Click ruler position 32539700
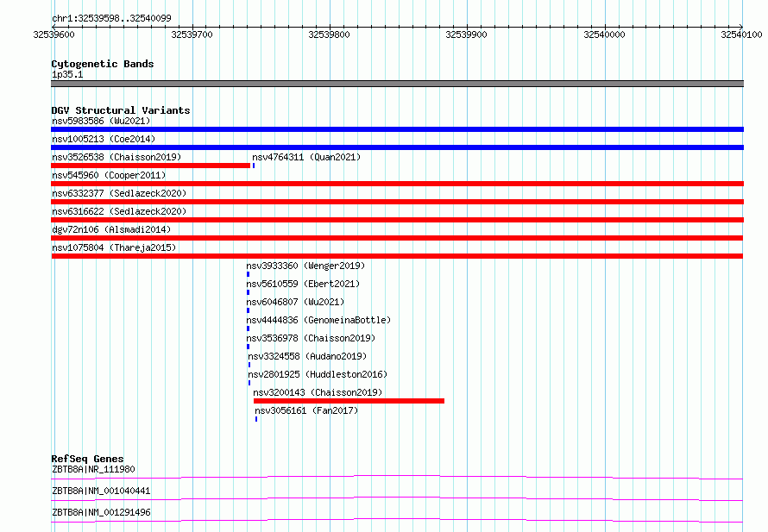 (x=192, y=34)
